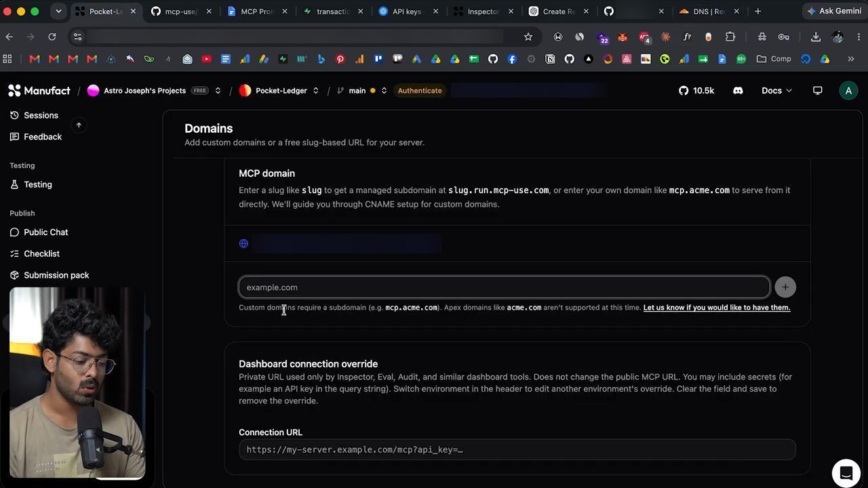
Task: Switch to the mcp-use GitHub tab
Action: (x=180, y=12)
